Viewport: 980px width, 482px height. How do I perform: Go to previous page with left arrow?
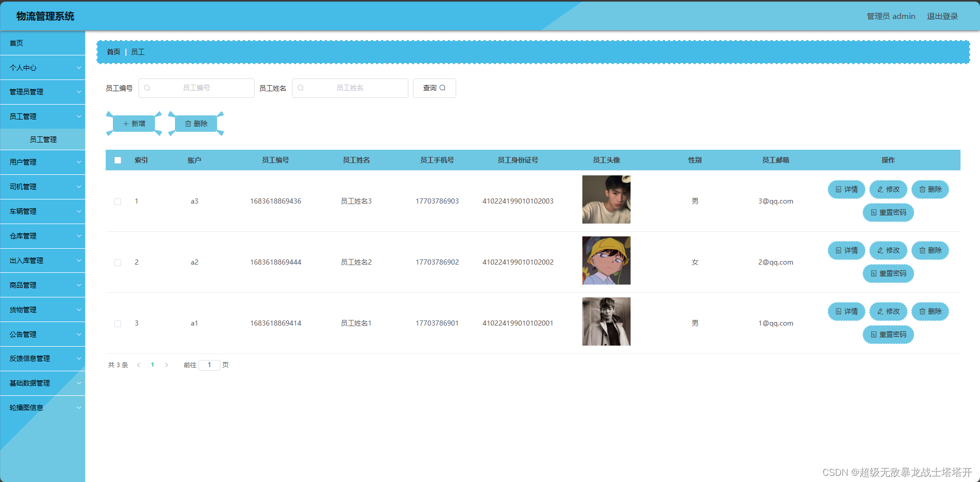(x=139, y=365)
